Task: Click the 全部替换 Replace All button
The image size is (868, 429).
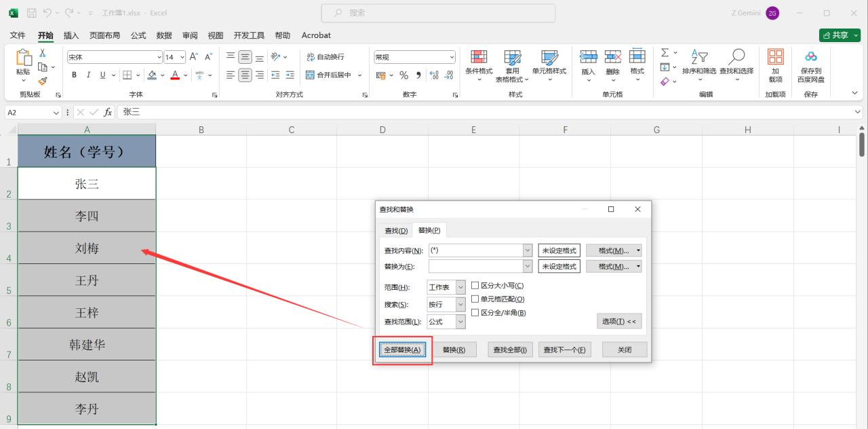Action: point(402,350)
